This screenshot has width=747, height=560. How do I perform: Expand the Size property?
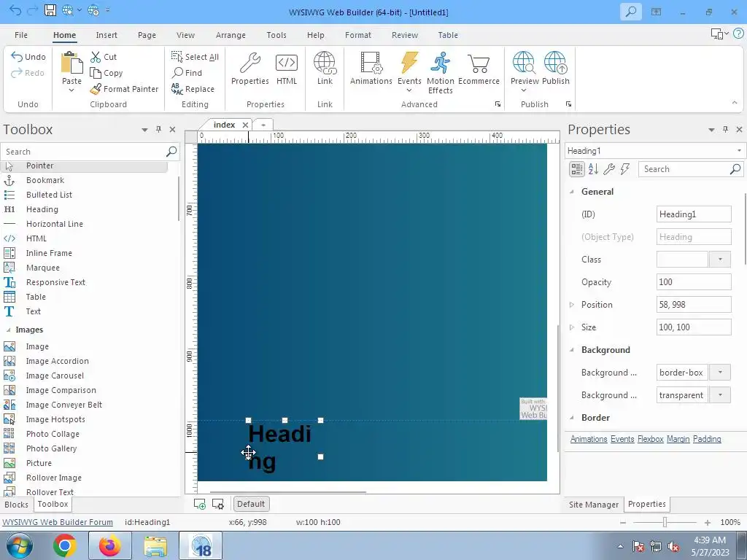pyautogui.click(x=572, y=327)
